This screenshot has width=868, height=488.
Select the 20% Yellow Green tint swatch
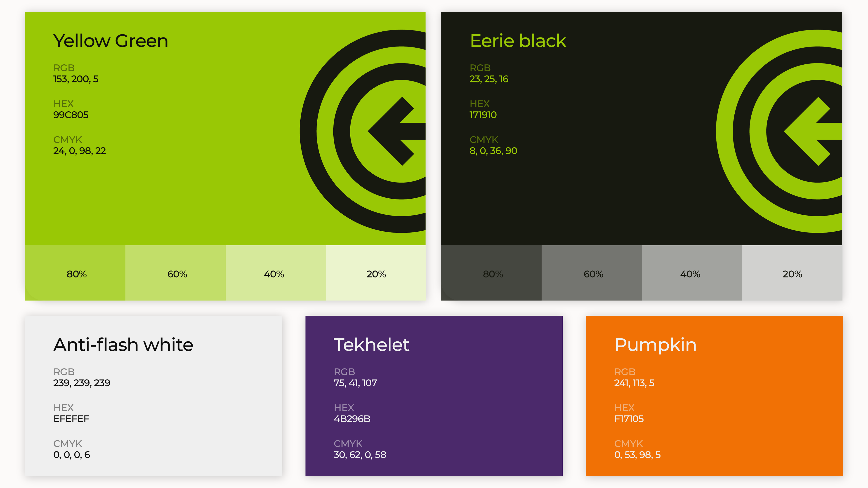[x=376, y=273]
